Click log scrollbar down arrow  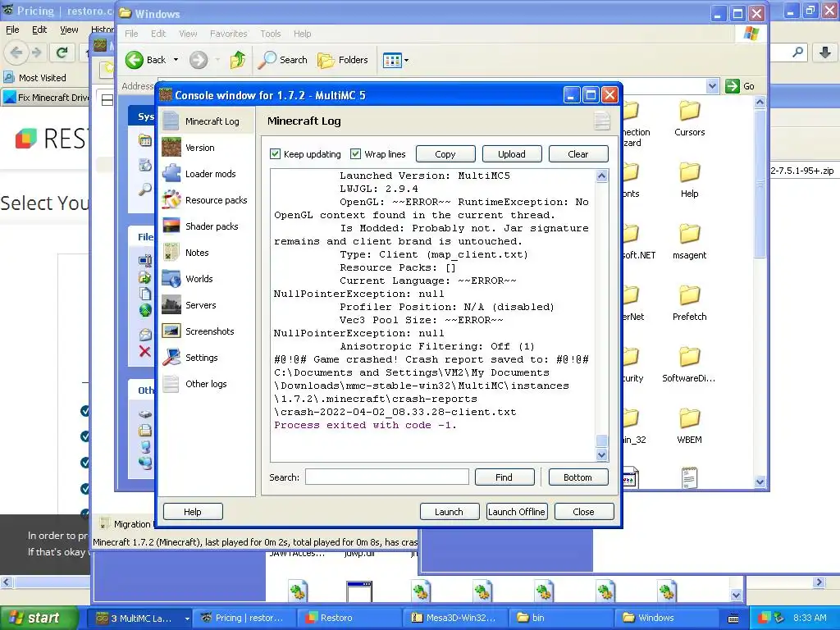coord(601,454)
